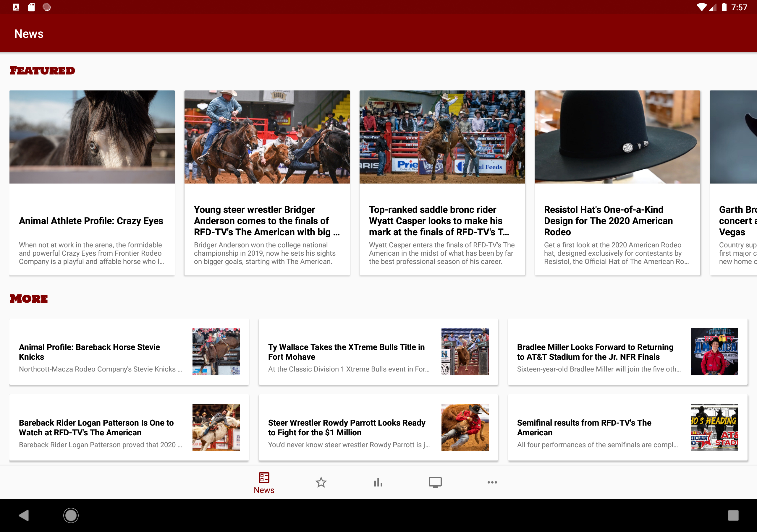Open the bar chart standings icon
The height and width of the screenshot is (532, 757).
[378, 482]
